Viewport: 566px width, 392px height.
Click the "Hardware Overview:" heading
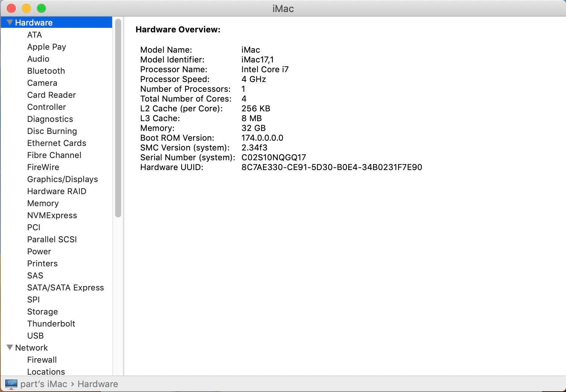tap(178, 30)
